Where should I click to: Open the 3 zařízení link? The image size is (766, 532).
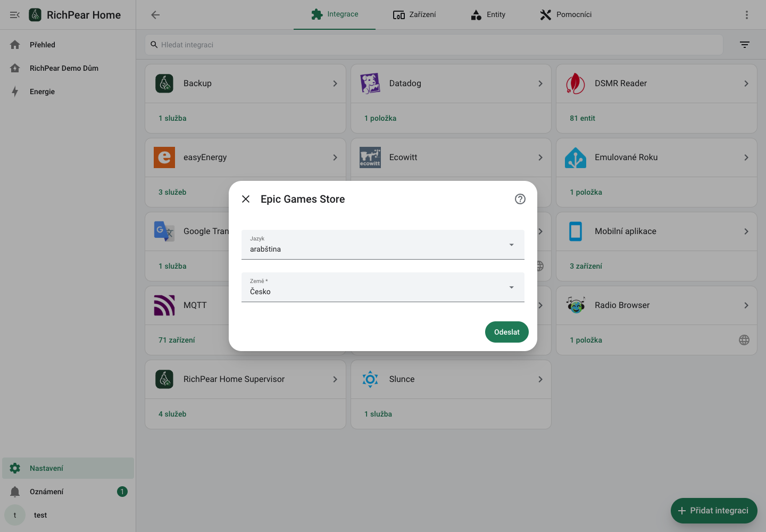point(586,266)
